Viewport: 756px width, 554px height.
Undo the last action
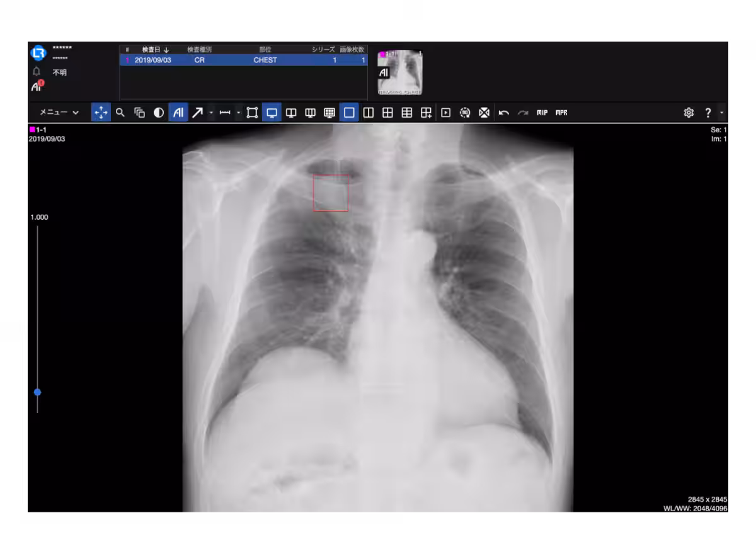504,113
